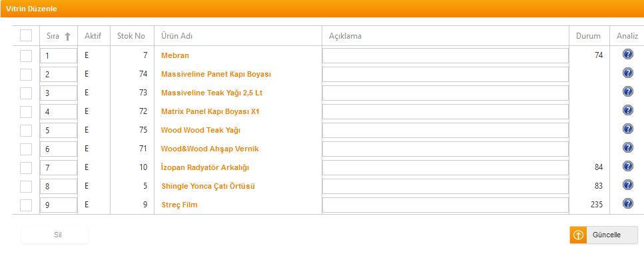Open İzopan Radyatör Arkalığı product link
The height and width of the screenshot is (254, 644).
[205, 168]
